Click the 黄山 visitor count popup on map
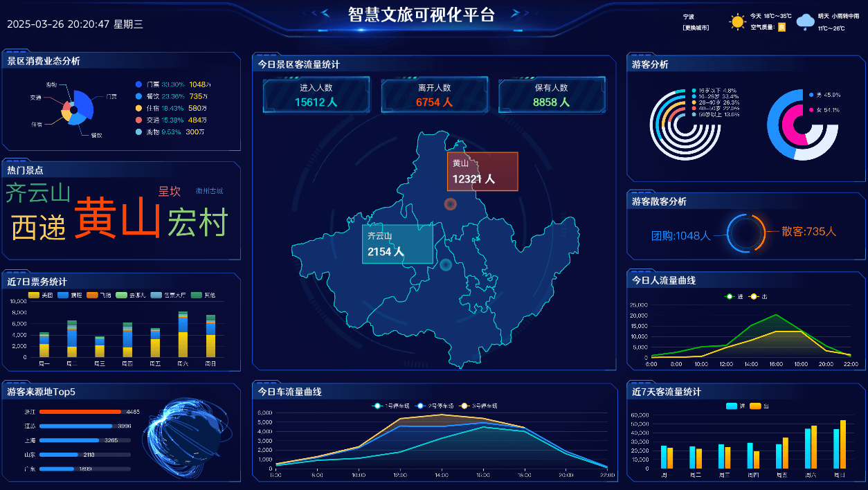This screenshot has height=490, width=868. coord(482,172)
